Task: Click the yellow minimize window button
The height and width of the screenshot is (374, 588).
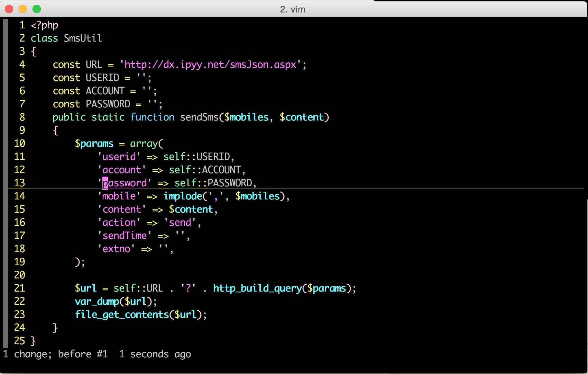Action: pos(23,9)
